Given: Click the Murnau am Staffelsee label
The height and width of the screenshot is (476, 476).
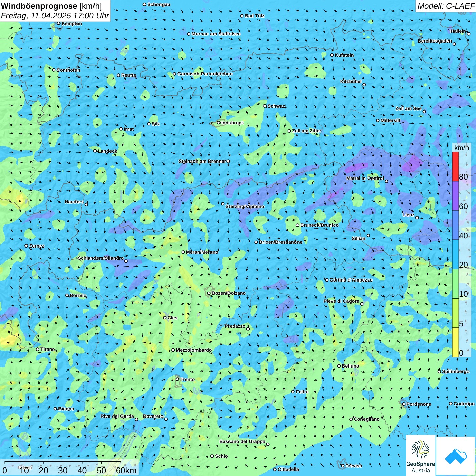Looking at the screenshot, I should point(216,34).
